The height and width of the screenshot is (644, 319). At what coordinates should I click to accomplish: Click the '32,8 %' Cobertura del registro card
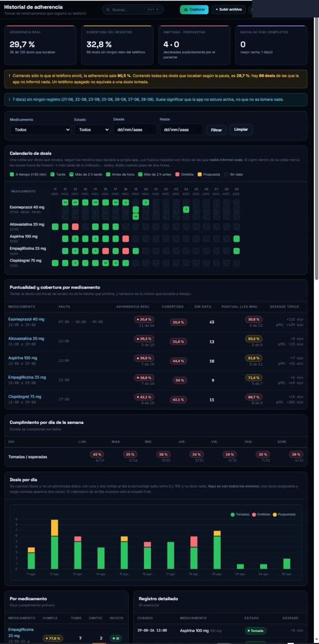[x=117, y=45]
